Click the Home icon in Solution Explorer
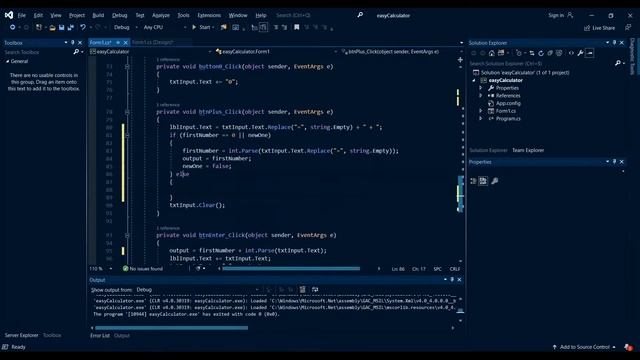640x360 pixels. [491, 53]
